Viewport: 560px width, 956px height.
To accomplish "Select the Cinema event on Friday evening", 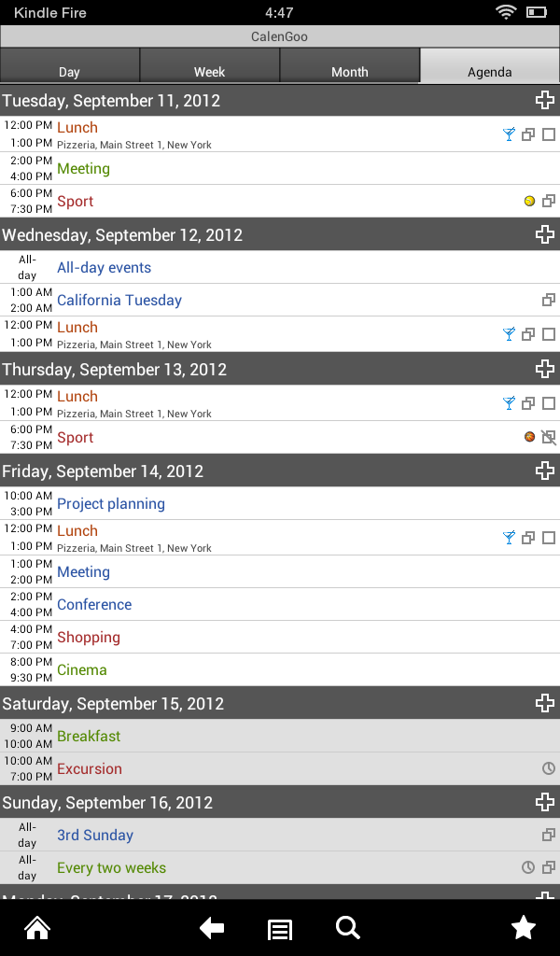I will click(x=81, y=669).
